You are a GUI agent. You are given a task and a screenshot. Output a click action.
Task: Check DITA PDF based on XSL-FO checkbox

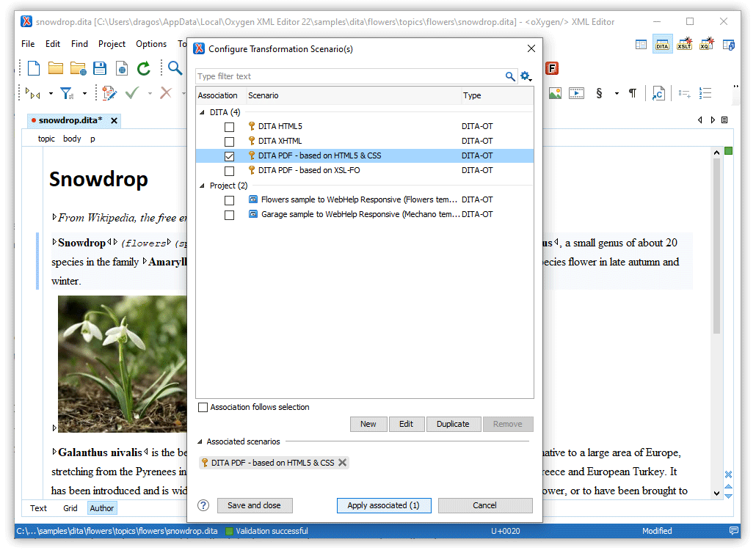coord(230,171)
